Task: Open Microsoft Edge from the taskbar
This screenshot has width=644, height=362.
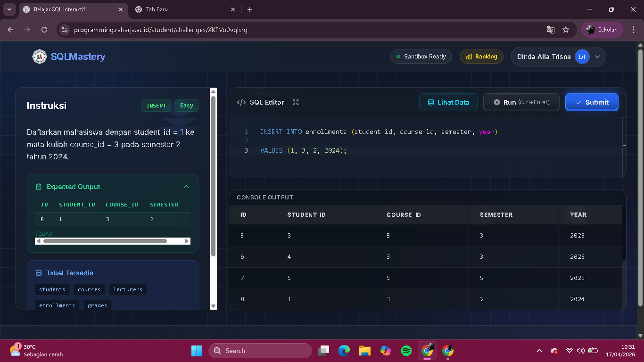Action: point(344,351)
